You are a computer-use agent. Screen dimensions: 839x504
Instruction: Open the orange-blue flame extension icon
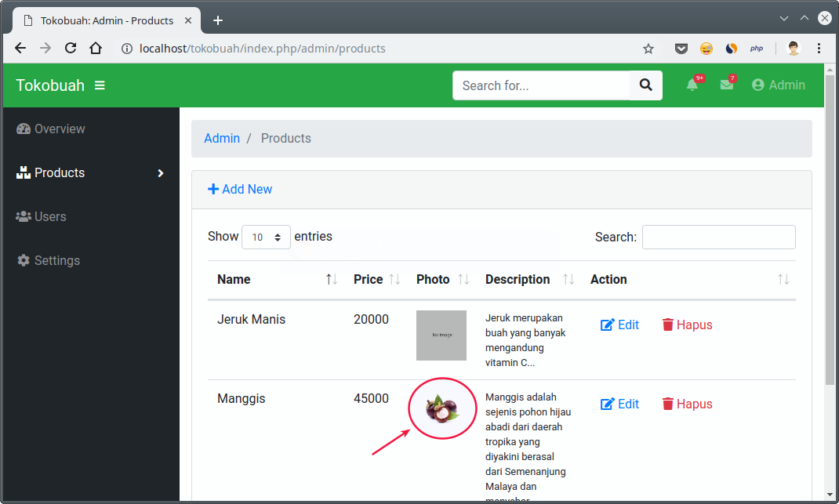[731, 49]
